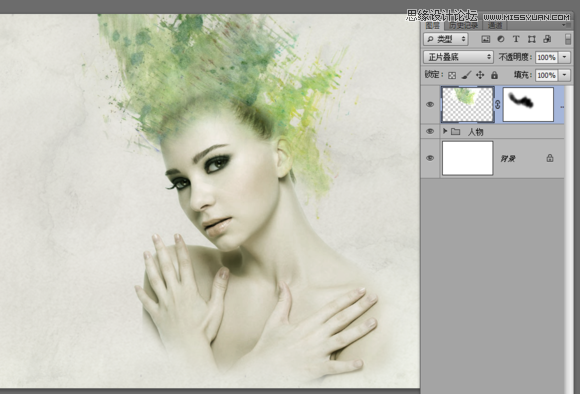Hide the 人物 group layer
580x394 pixels.
(430, 131)
